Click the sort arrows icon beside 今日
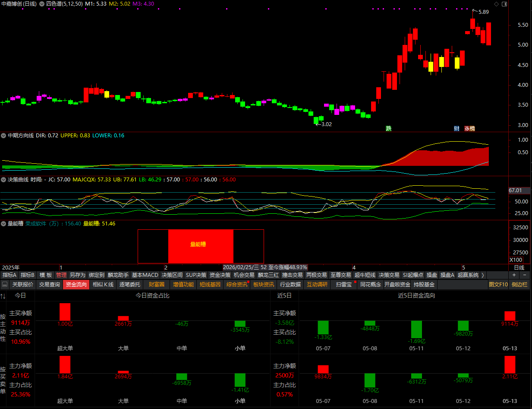 (x=3, y=296)
